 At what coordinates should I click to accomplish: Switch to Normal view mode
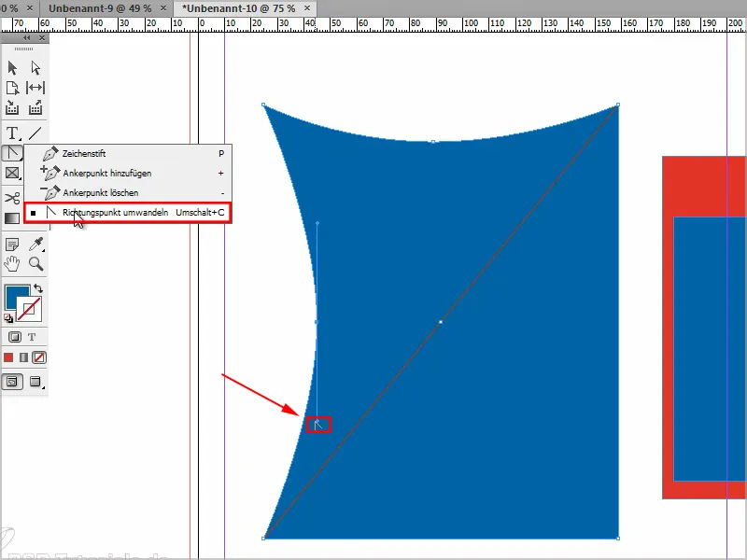tap(12, 382)
